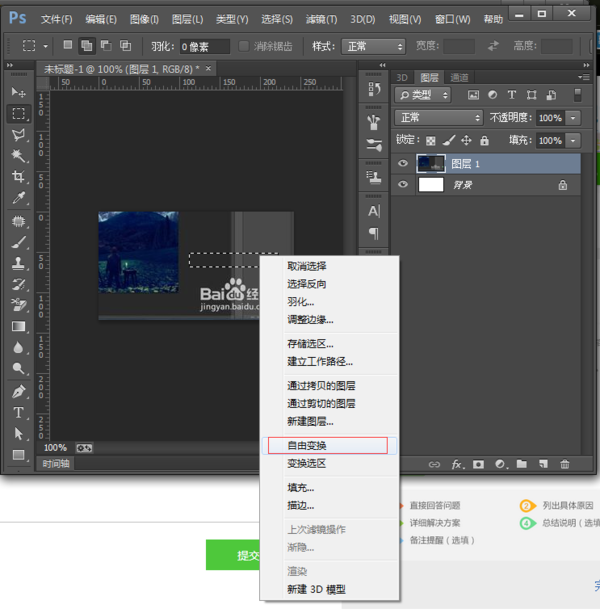This screenshot has height=613, width=600.
Task: Open the layers panel flyout menu
Action: 584,77
